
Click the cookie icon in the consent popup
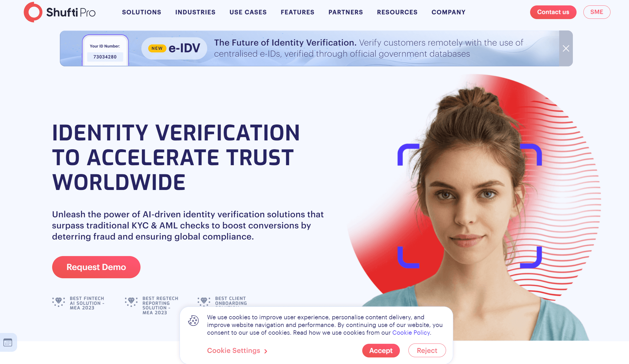click(x=193, y=321)
